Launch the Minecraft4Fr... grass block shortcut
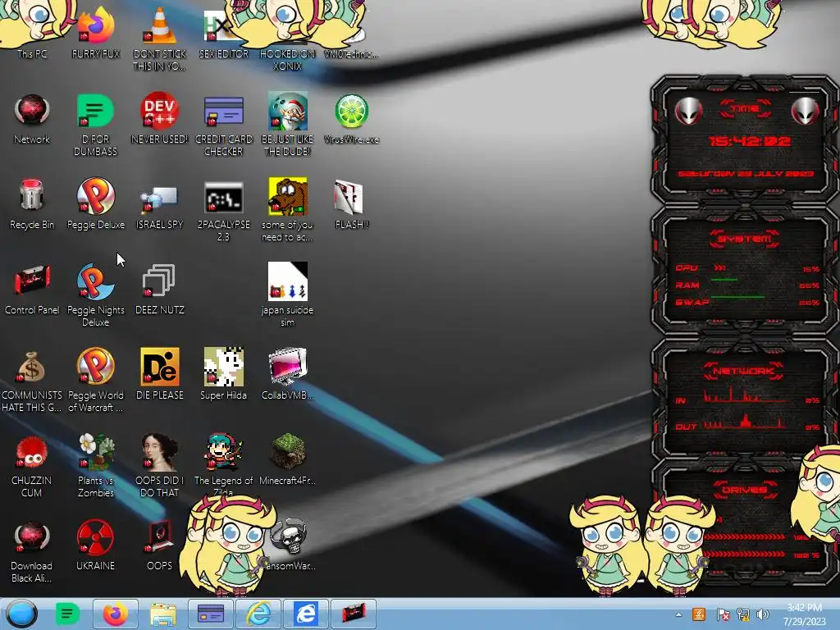The image size is (840, 630). point(287,459)
